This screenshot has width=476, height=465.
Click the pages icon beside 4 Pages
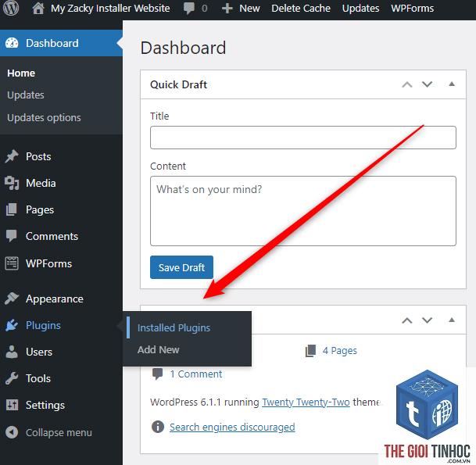310,351
